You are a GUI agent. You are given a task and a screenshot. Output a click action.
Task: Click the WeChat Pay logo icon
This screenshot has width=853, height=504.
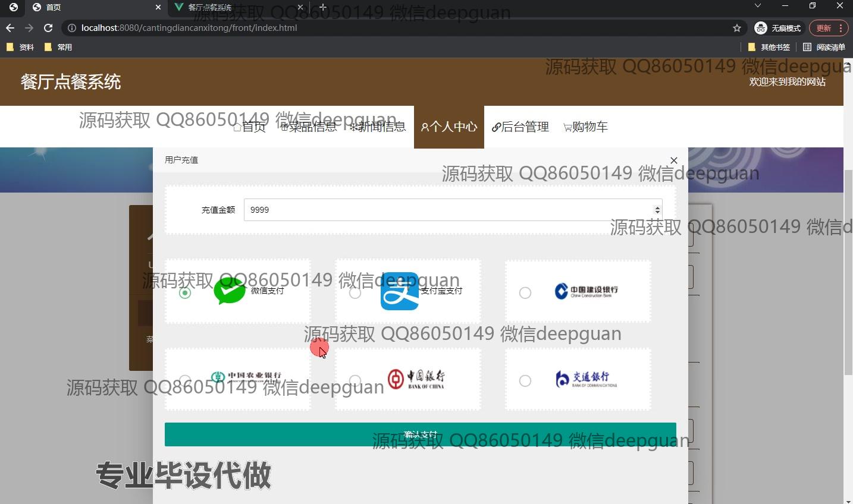pyautogui.click(x=230, y=291)
